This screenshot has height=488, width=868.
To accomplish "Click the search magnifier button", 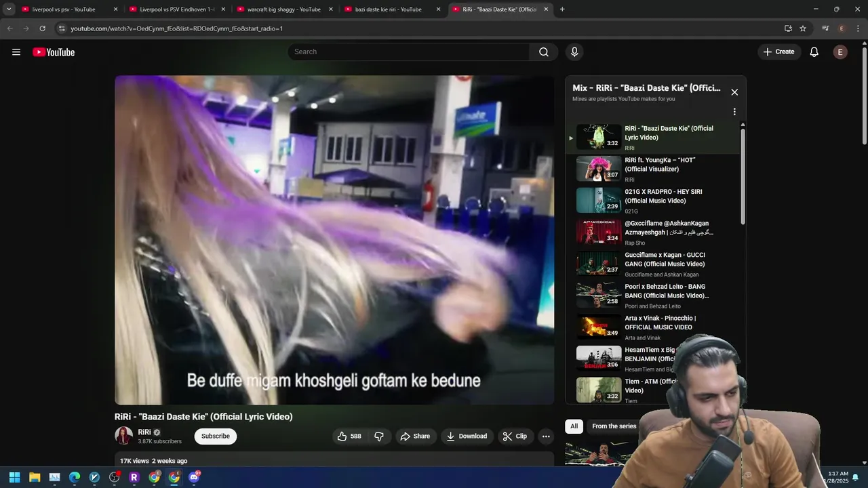I will point(544,52).
